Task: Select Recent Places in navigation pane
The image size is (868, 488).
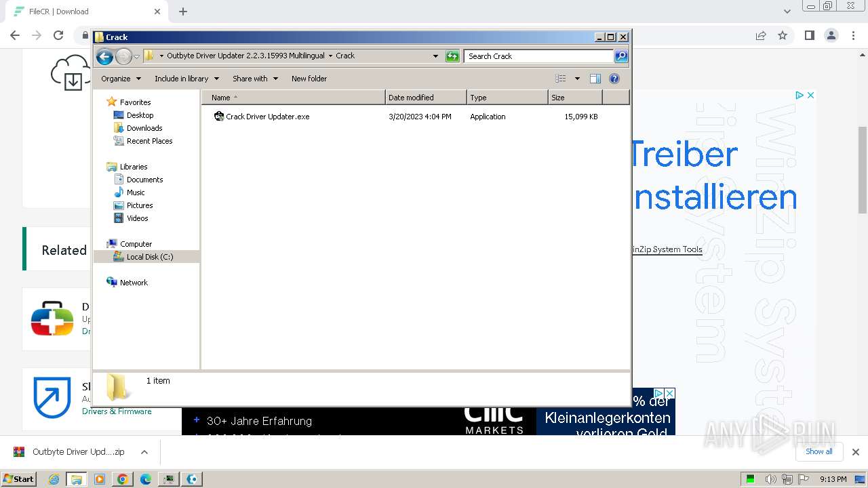Action: [149, 141]
